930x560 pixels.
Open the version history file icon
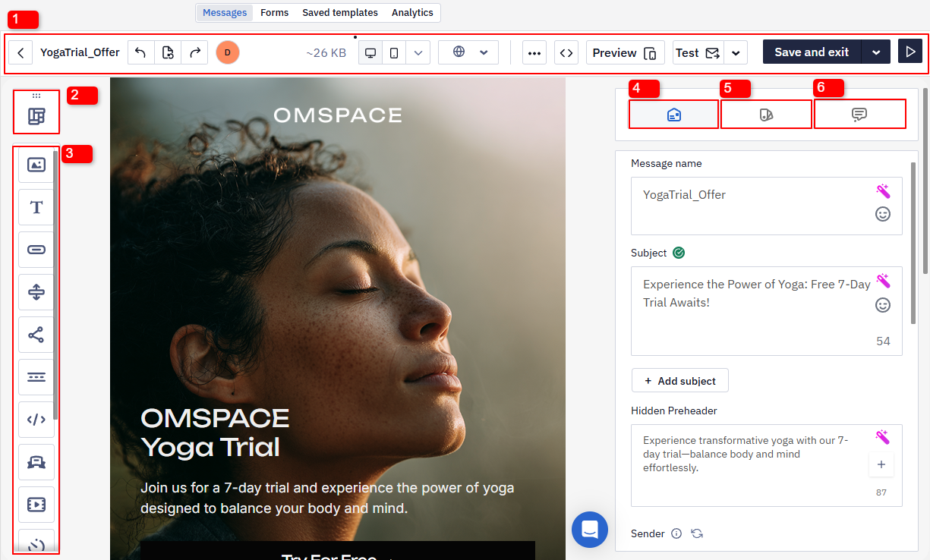point(168,52)
